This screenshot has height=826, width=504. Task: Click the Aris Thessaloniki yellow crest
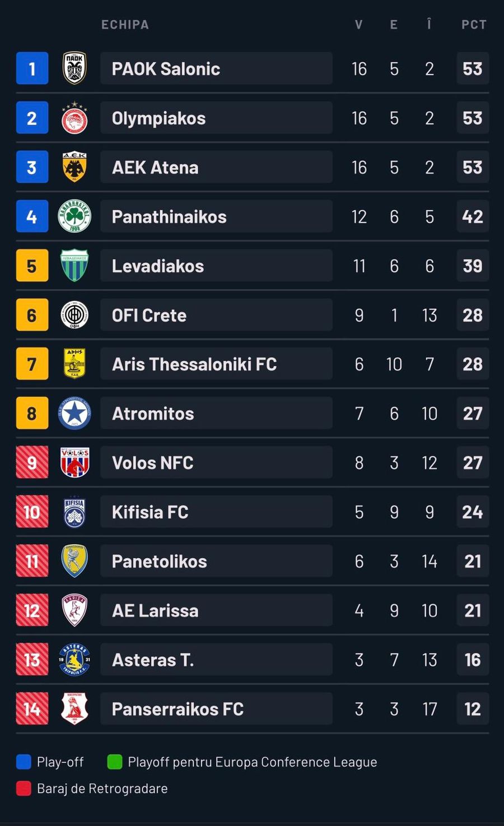74,364
